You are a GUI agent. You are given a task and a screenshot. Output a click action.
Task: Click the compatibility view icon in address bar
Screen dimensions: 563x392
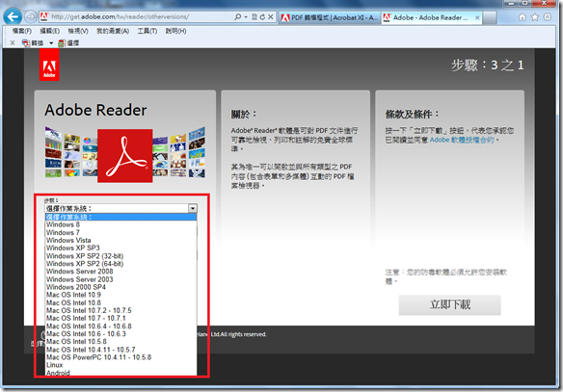point(255,17)
